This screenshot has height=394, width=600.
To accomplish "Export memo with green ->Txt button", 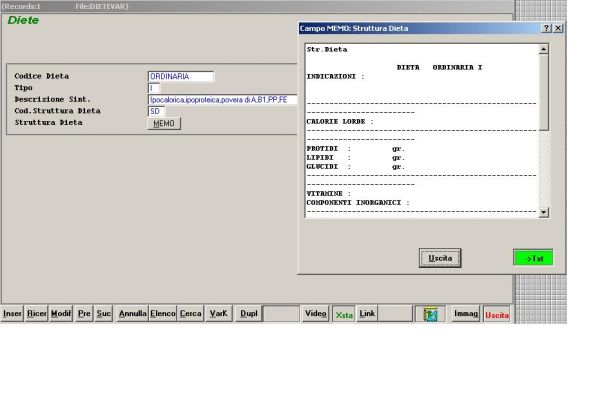I will point(533,258).
